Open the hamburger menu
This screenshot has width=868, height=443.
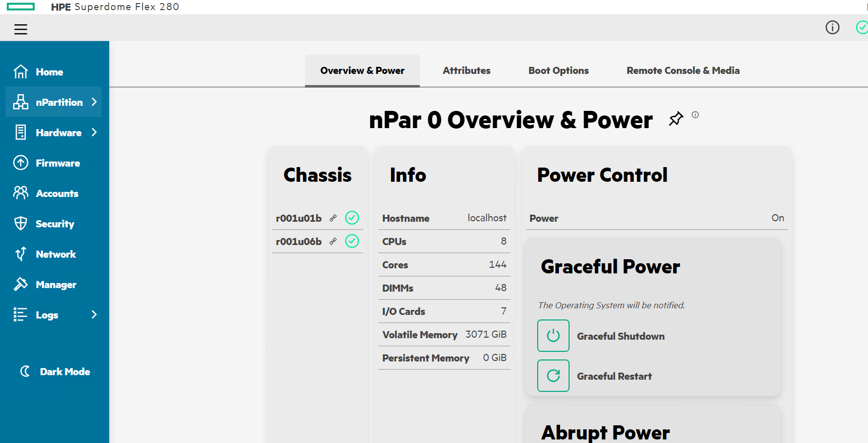(21, 29)
